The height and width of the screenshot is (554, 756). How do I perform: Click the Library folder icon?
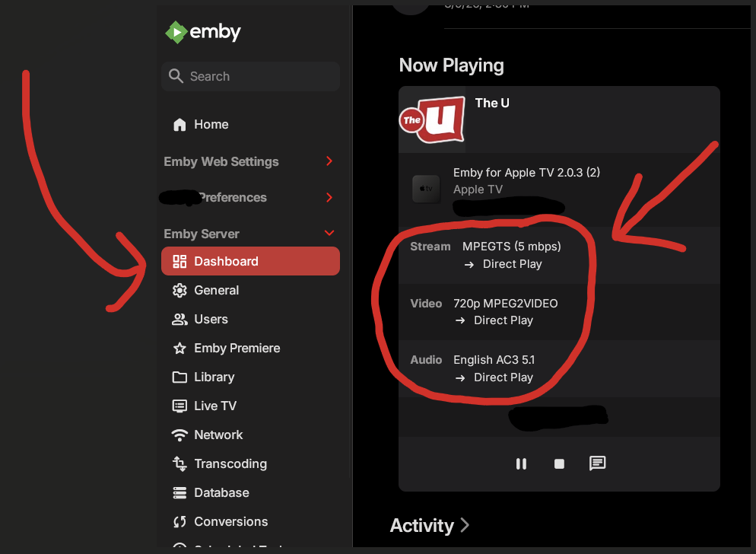[179, 377]
